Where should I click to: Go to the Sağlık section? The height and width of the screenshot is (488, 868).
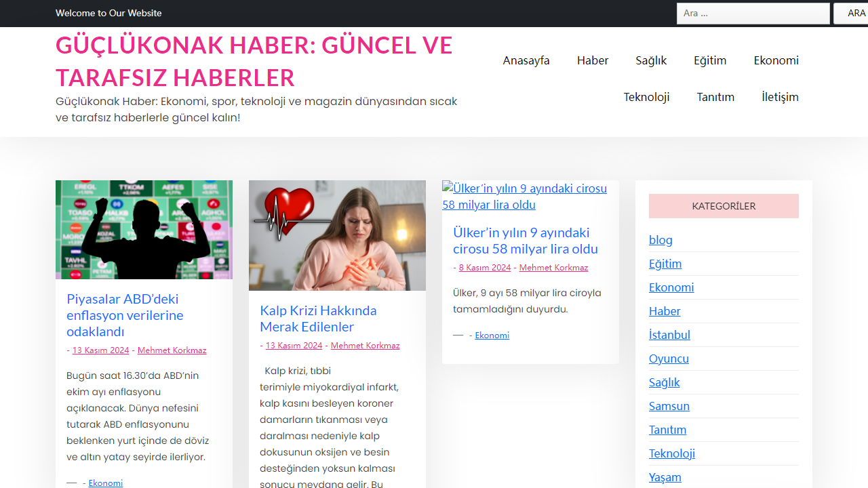[650, 60]
